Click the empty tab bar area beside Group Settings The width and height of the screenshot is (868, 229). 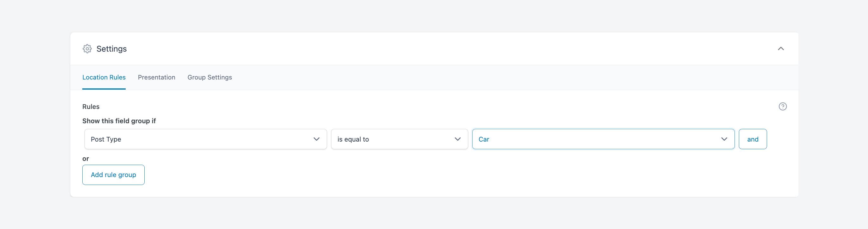coord(506,77)
